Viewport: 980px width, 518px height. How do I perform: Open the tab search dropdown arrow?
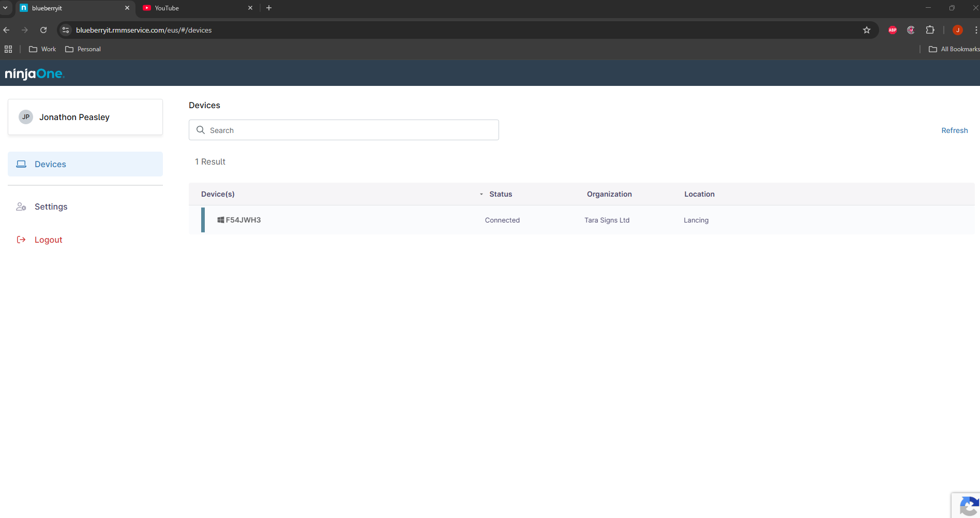(5, 8)
